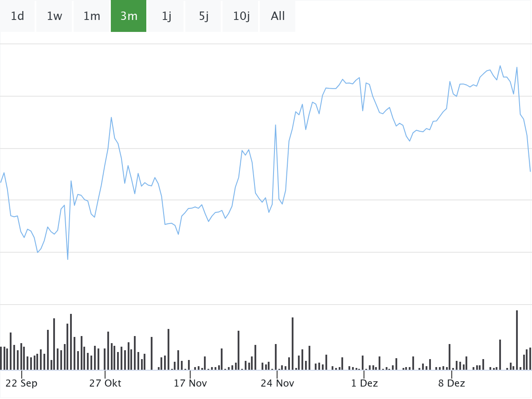Show the All time range

pos(278,16)
